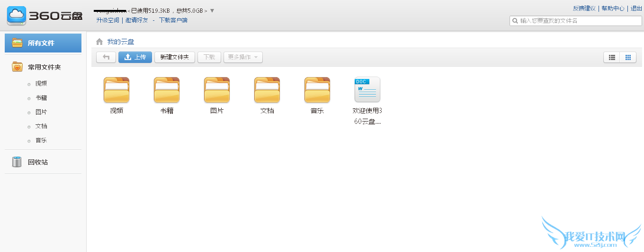Select 图片 in the sidebar list
This screenshot has height=252, width=644.
(x=41, y=112)
